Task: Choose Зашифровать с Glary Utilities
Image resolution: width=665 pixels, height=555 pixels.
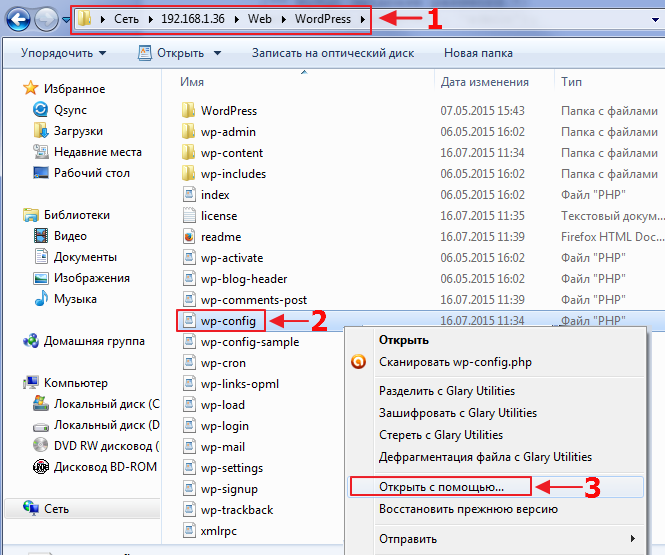Action: 458,413
